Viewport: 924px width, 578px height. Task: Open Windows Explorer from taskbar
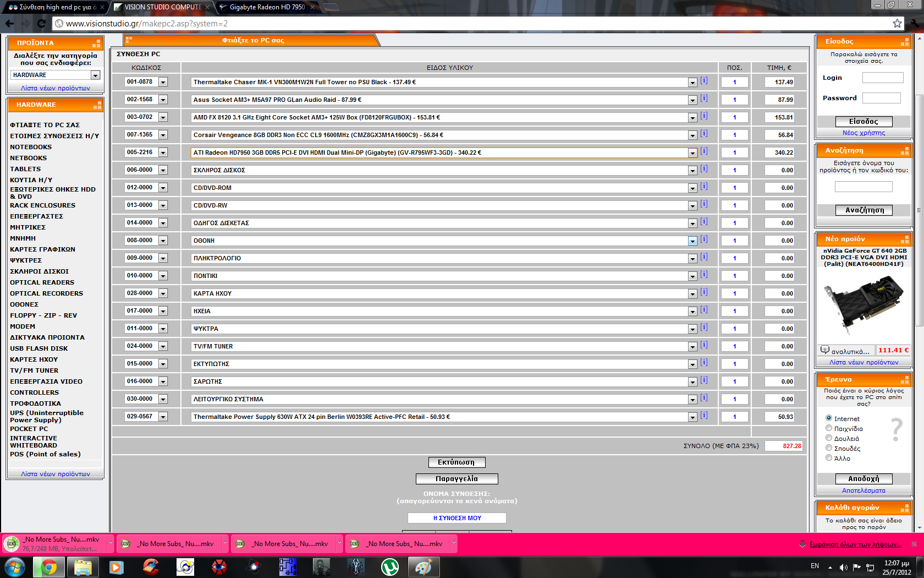click(x=82, y=567)
